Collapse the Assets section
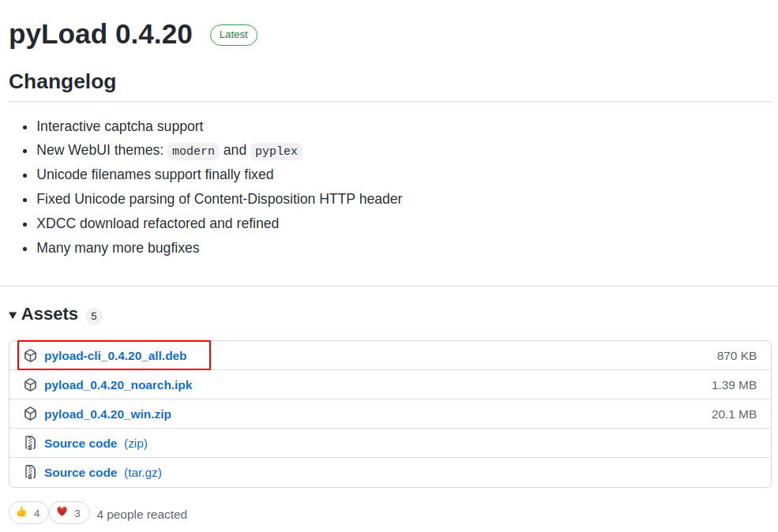The height and width of the screenshot is (532, 778). 13,314
